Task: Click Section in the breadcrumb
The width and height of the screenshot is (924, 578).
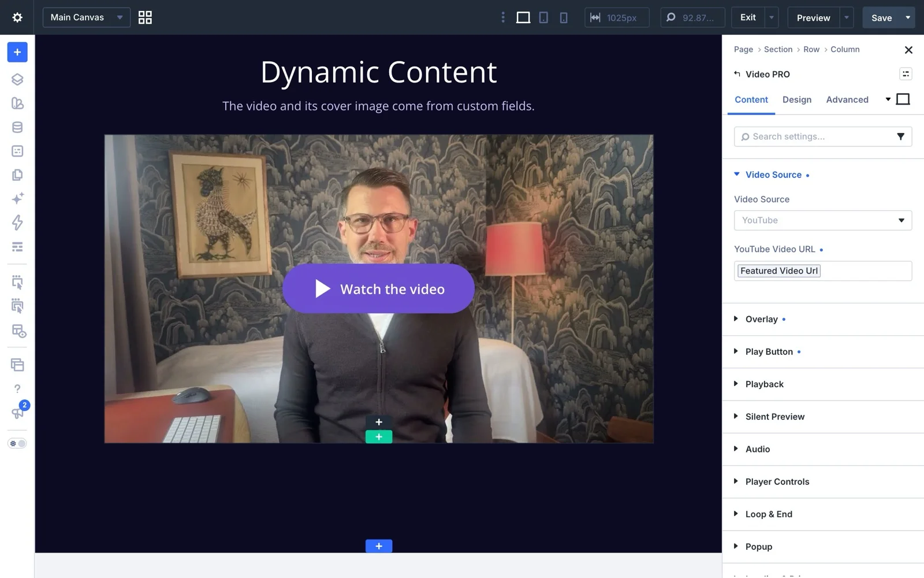Action: point(778,49)
